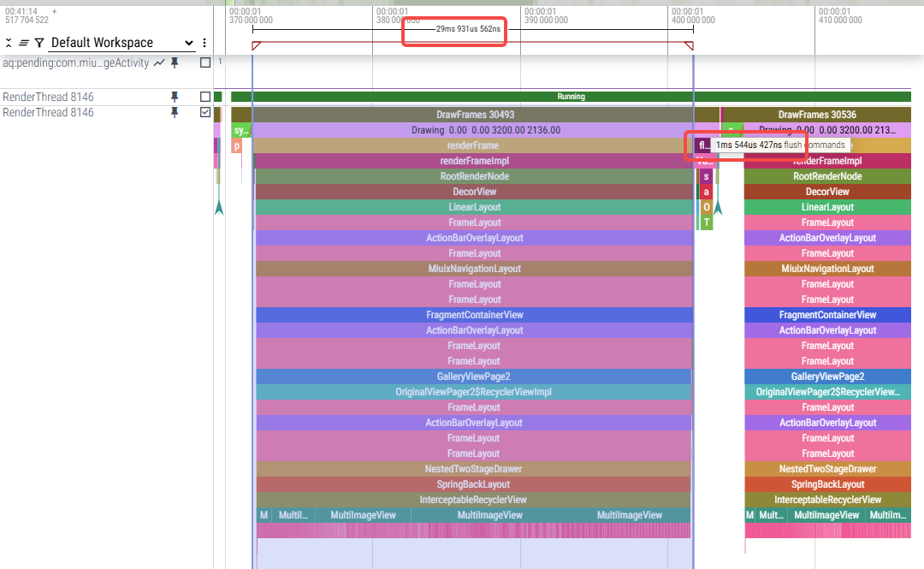
Task: Select DecorView slice under DrawFrames 30536
Action: coord(827,191)
